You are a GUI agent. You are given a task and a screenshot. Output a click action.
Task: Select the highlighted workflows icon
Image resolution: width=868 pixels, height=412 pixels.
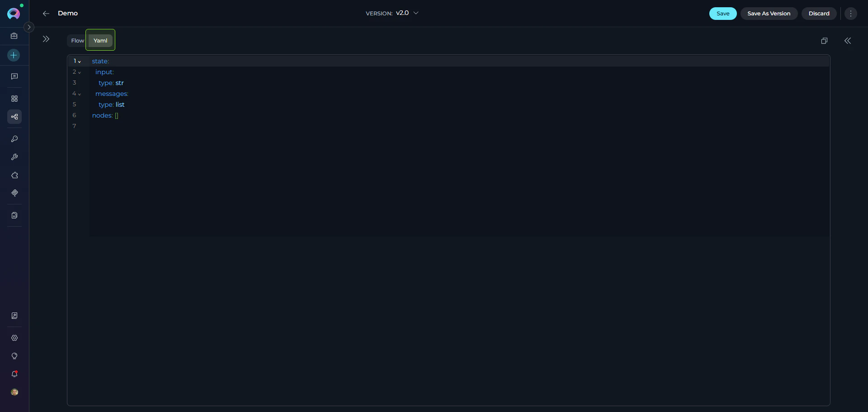point(14,116)
